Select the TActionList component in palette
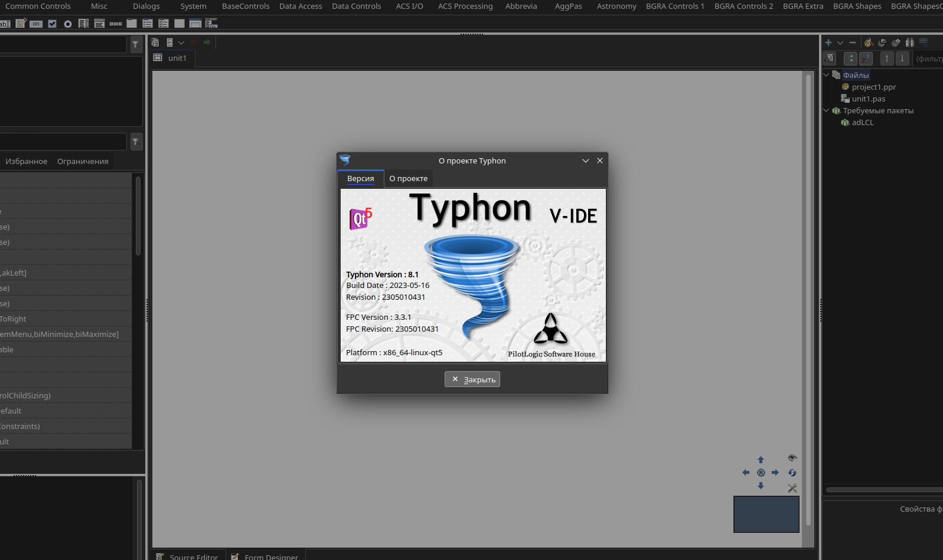 click(x=211, y=24)
